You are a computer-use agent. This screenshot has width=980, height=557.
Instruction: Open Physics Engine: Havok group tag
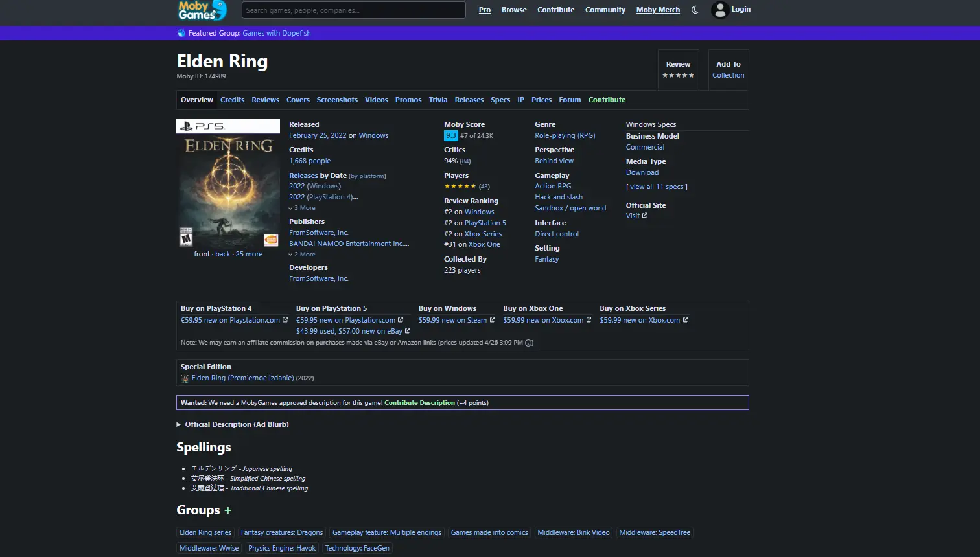pos(282,548)
